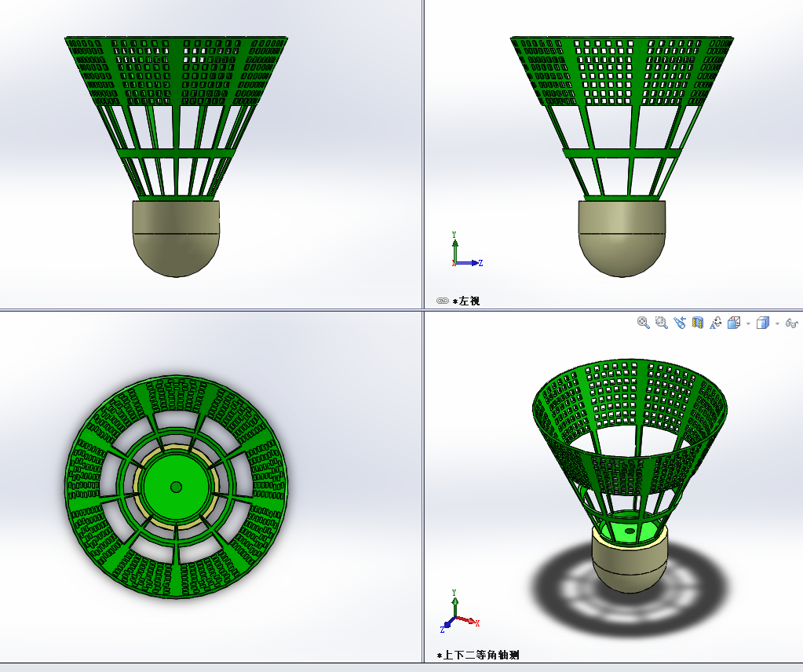
Task: Toggle the Section View tool
Action: pos(698,323)
